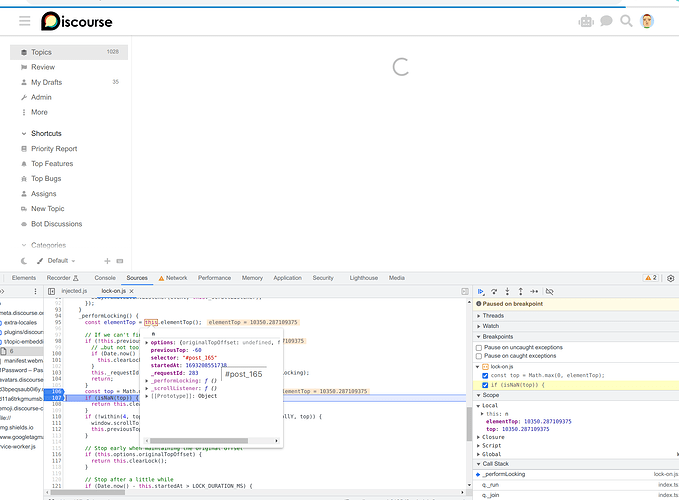679x500 pixels.
Task: Open the Default theme dropdown
Action: pos(61,261)
